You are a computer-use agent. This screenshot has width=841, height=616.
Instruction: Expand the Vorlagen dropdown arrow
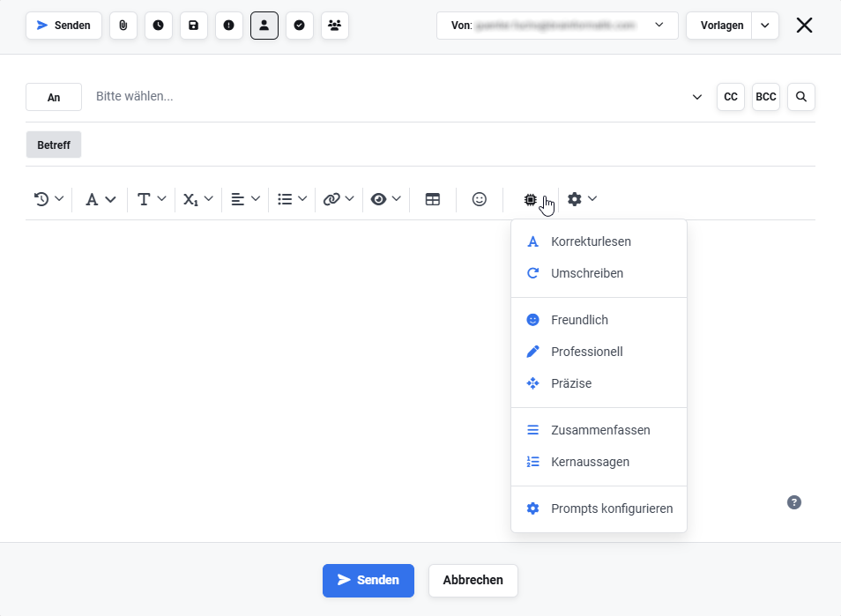(x=765, y=26)
